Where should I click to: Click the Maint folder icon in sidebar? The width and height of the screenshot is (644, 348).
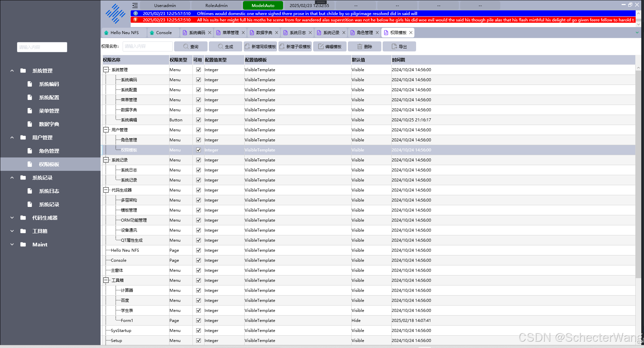[x=23, y=244]
